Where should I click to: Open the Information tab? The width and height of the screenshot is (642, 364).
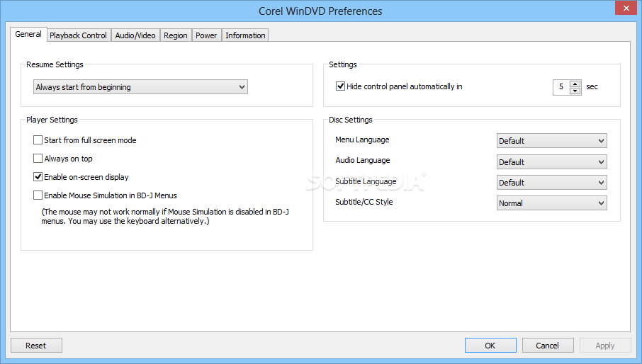(245, 35)
